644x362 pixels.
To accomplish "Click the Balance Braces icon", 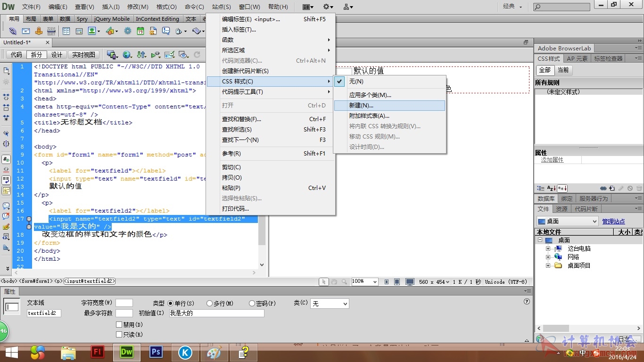I will 6,143.
